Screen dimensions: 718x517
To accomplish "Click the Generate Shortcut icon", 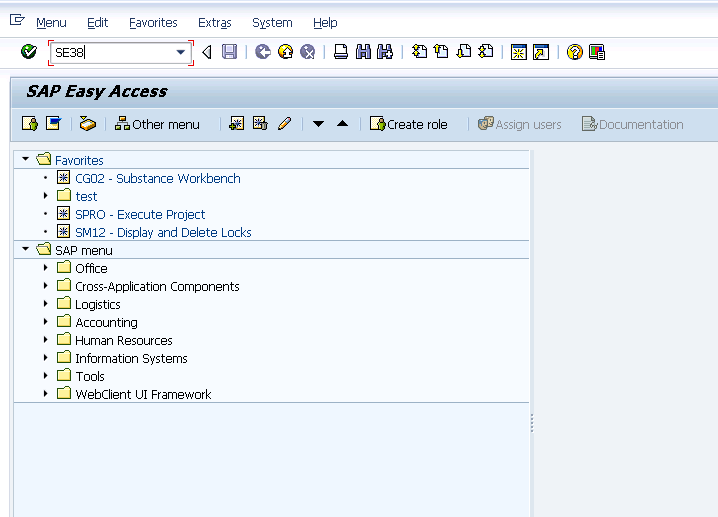I will 541,52.
